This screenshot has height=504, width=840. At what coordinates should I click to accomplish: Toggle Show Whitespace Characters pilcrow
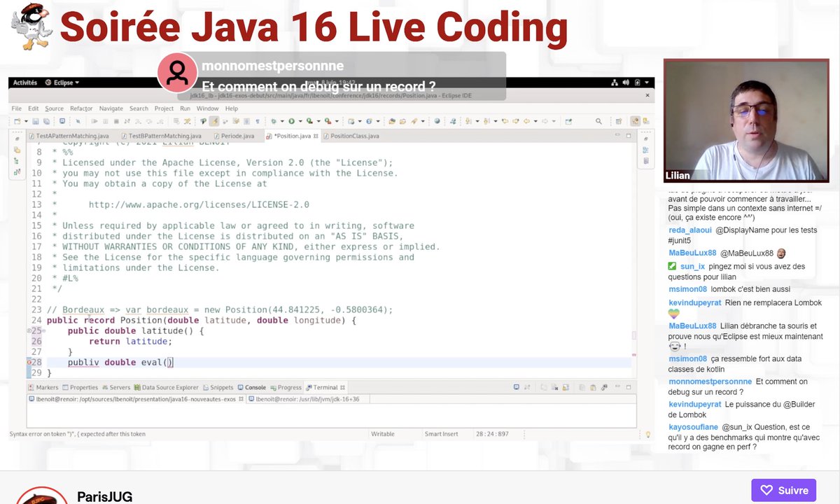coord(258,121)
